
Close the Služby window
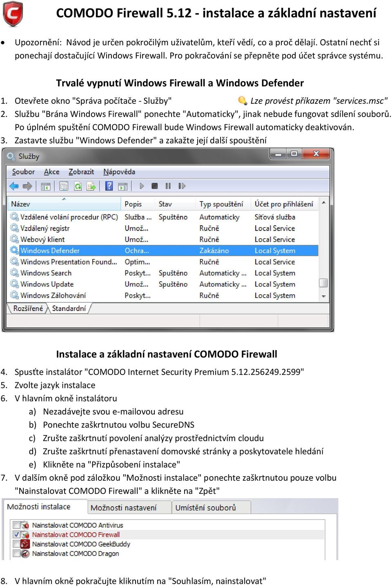point(316,154)
